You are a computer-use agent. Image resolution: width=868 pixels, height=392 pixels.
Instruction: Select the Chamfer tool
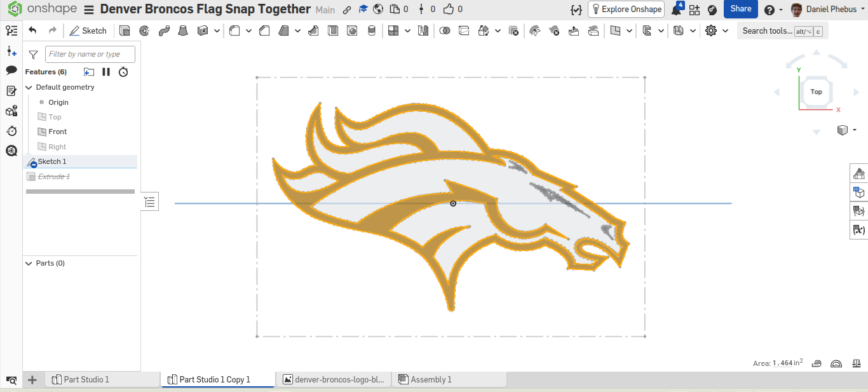point(265,30)
